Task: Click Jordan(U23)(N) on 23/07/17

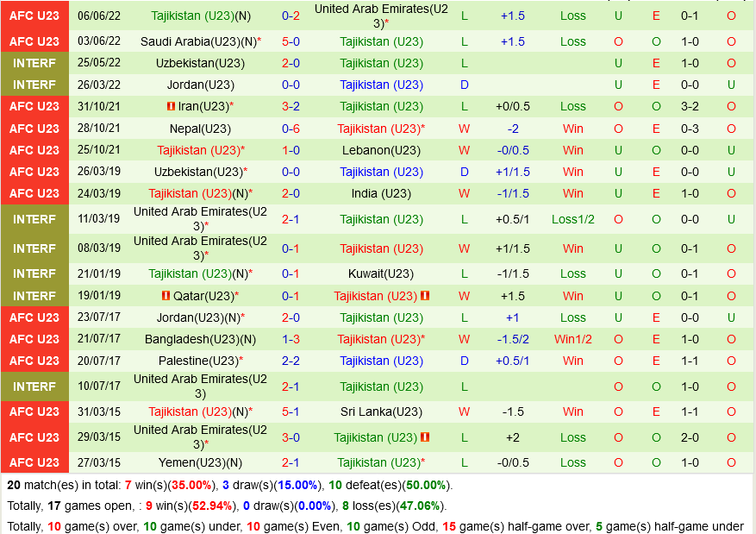Action: pos(198,317)
